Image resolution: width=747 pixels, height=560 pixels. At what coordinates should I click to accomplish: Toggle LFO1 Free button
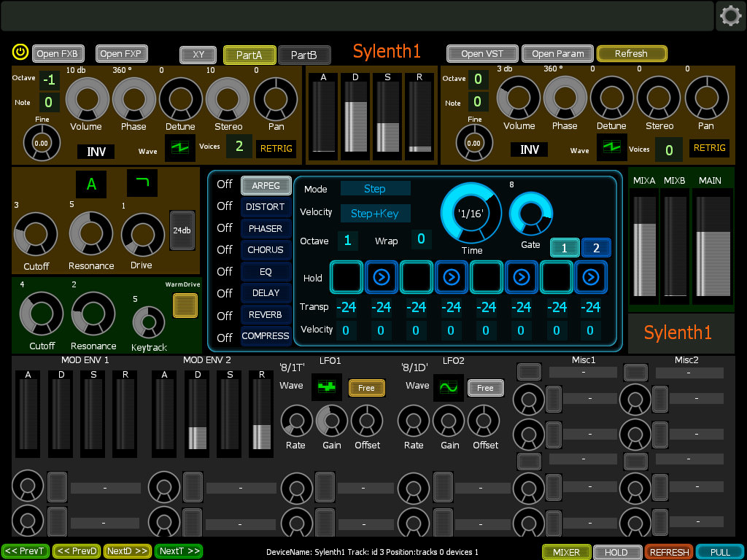[366, 388]
